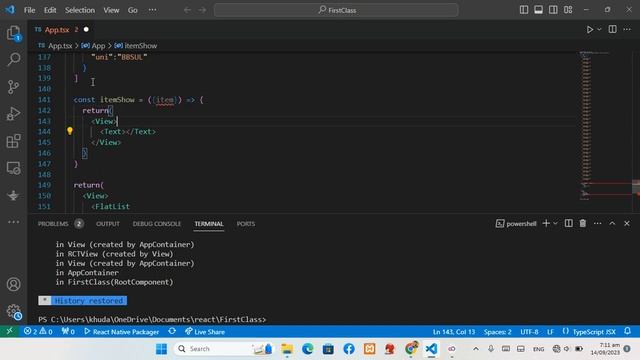Open errors and warnings status item

point(38,331)
